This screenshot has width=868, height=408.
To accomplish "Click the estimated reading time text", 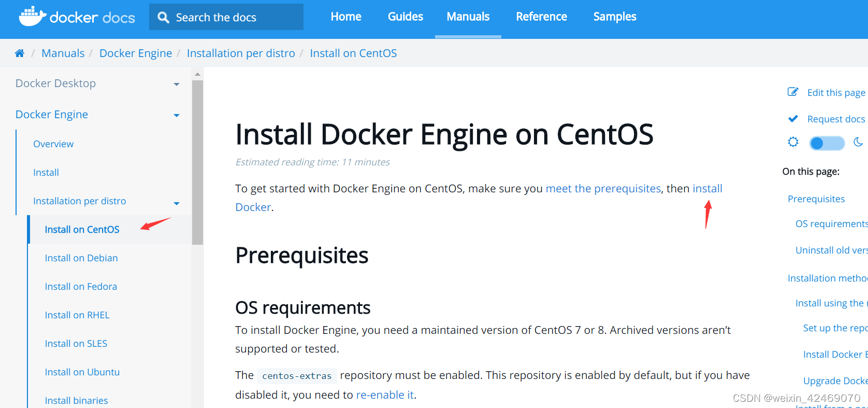I will 313,162.
